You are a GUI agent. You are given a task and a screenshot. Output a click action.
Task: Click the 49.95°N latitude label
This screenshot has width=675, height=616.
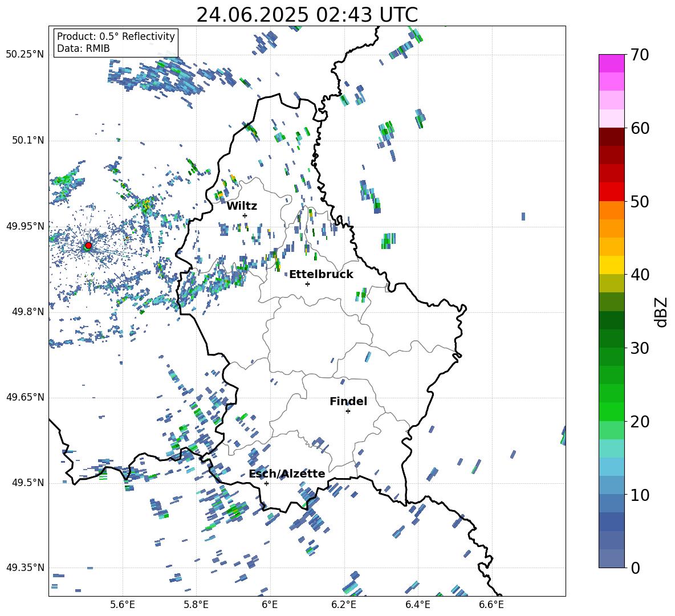pos(25,226)
